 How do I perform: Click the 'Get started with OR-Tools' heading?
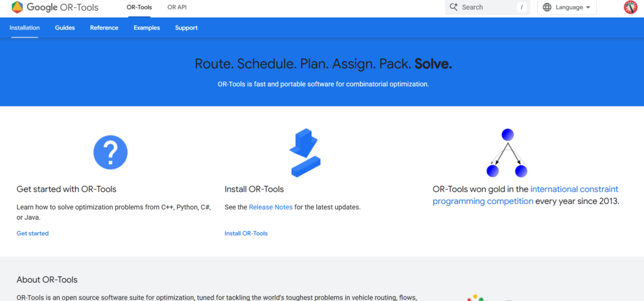click(x=67, y=189)
